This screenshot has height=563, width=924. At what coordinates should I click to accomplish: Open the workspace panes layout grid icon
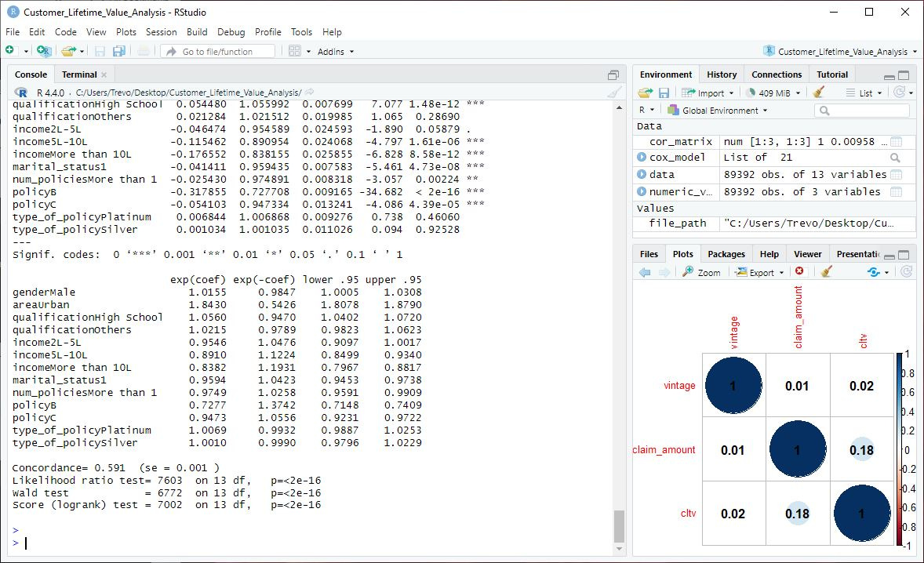[295, 51]
